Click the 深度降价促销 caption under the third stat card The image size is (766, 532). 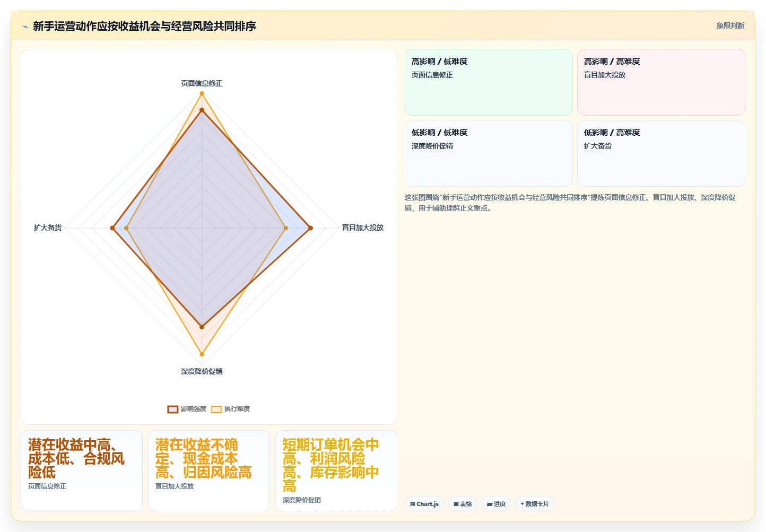[302, 500]
